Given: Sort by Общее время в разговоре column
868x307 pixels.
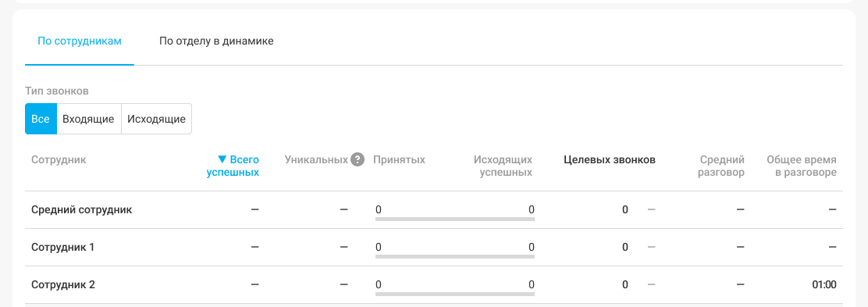Looking at the screenshot, I should click(x=801, y=166).
